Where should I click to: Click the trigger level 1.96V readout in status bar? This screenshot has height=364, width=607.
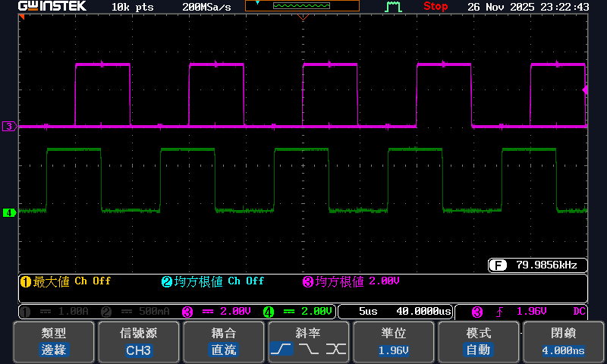click(532, 312)
